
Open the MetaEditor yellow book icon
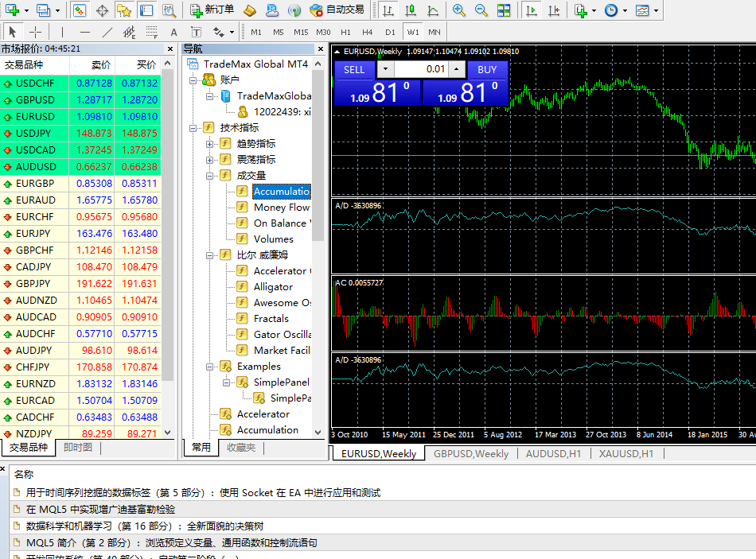click(x=249, y=10)
